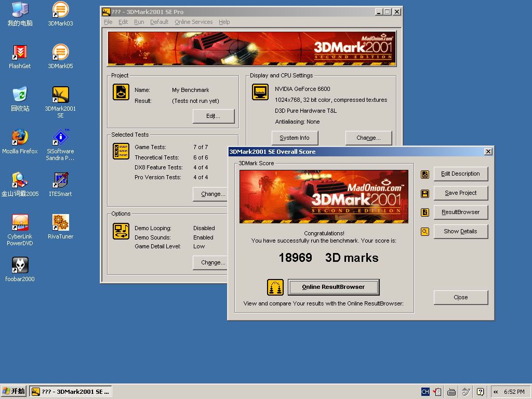Click the Start button on taskbar
532x399 pixels.
pyautogui.click(x=14, y=392)
